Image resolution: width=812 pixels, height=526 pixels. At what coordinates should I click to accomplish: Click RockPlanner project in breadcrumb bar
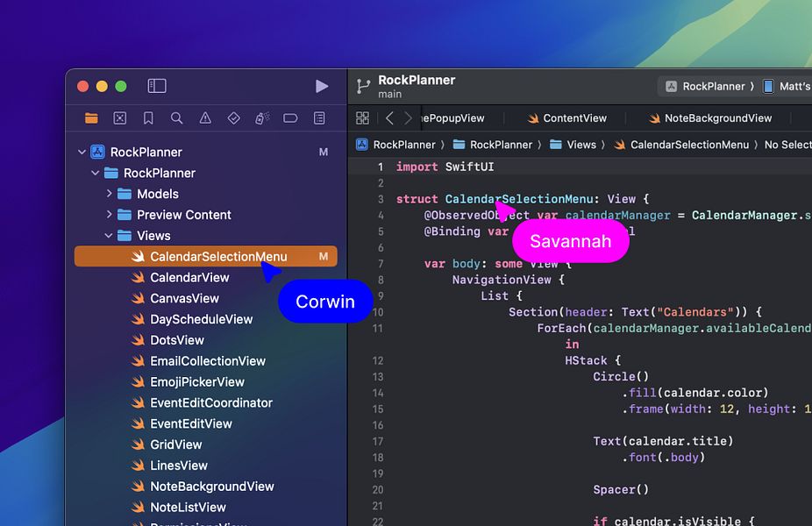point(395,145)
